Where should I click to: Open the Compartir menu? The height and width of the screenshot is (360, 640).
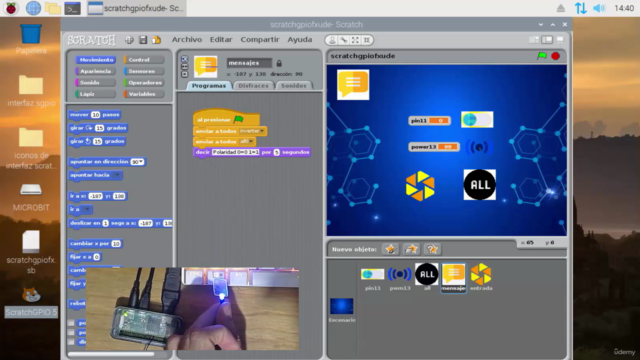260,40
